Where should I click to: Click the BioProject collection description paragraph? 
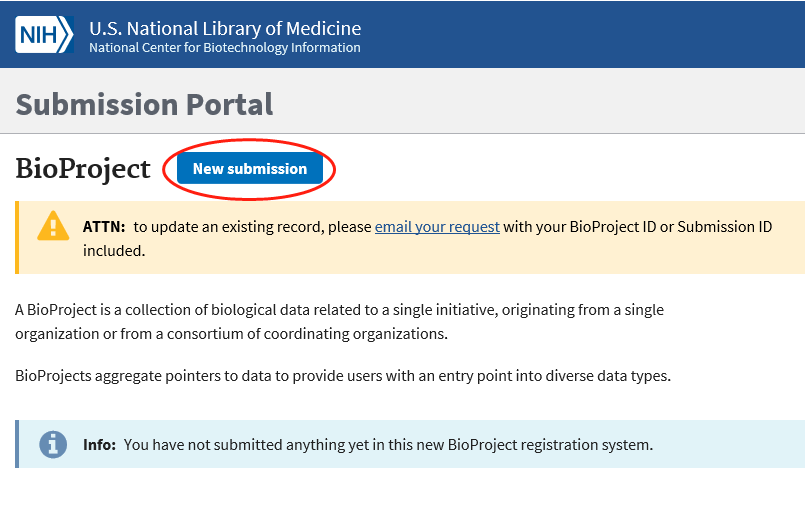tap(340, 321)
